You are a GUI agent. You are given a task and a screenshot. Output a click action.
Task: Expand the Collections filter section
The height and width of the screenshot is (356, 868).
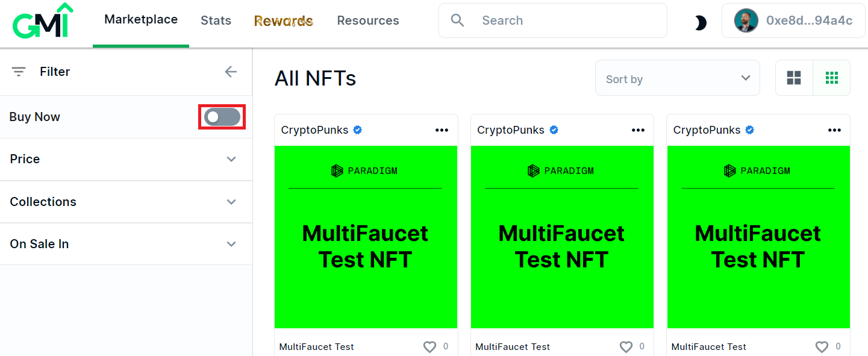[x=126, y=202]
